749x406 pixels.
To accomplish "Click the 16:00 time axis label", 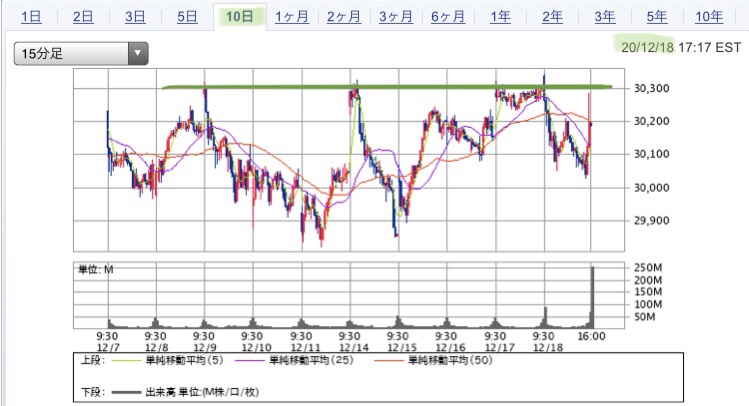I will [x=591, y=336].
